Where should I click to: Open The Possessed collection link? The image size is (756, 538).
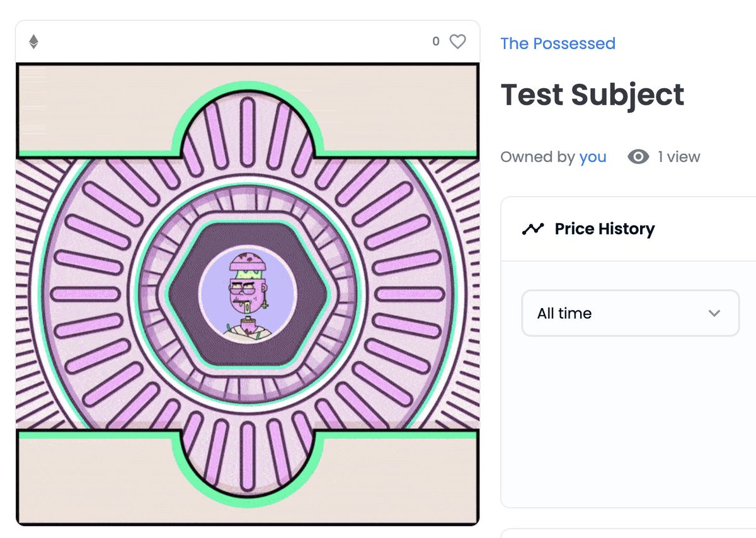(558, 43)
